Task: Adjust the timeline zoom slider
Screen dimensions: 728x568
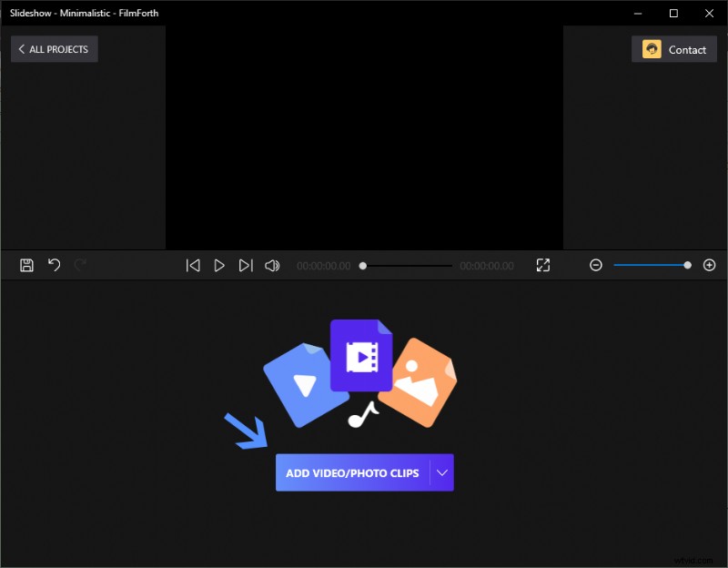Action: click(687, 265)
